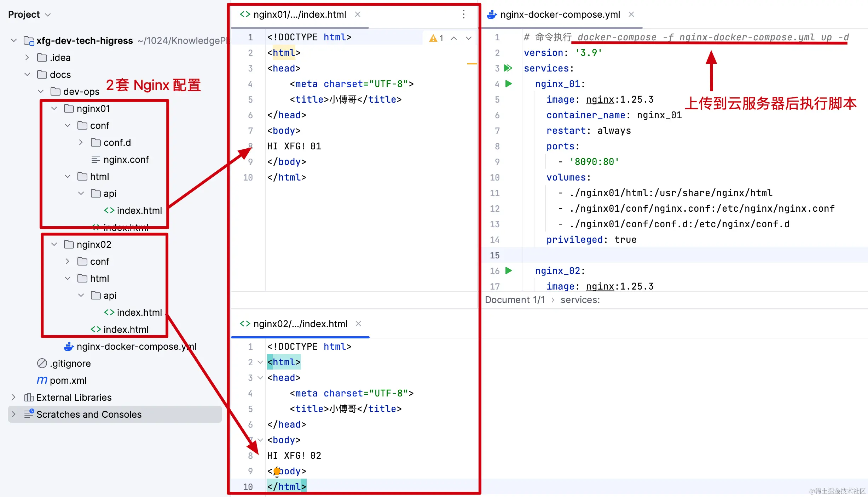Click double-arrow run icon beside services line
The width and height of the screenshot is (868, 497).
tap(508, 68)
